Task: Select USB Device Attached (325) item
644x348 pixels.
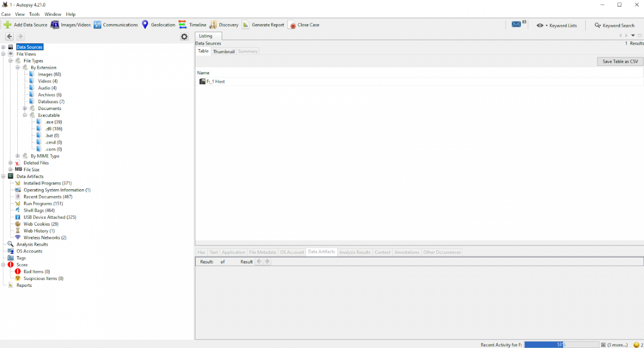Action: 50,217
